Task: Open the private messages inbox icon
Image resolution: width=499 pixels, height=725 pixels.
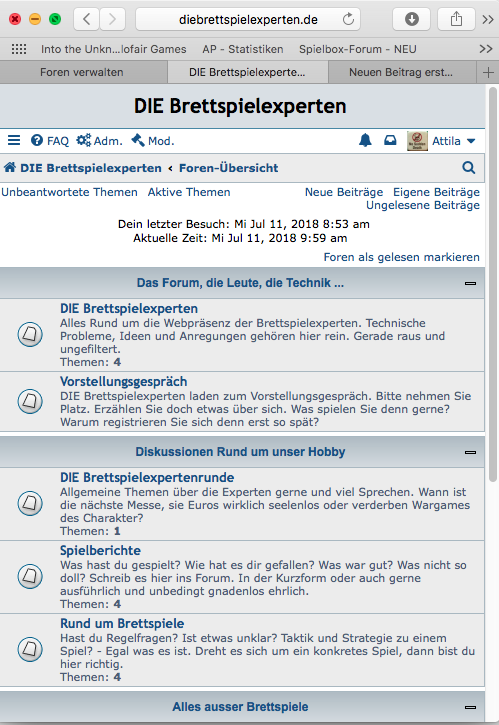Action: pyautogui.click(x=390, y=140)
